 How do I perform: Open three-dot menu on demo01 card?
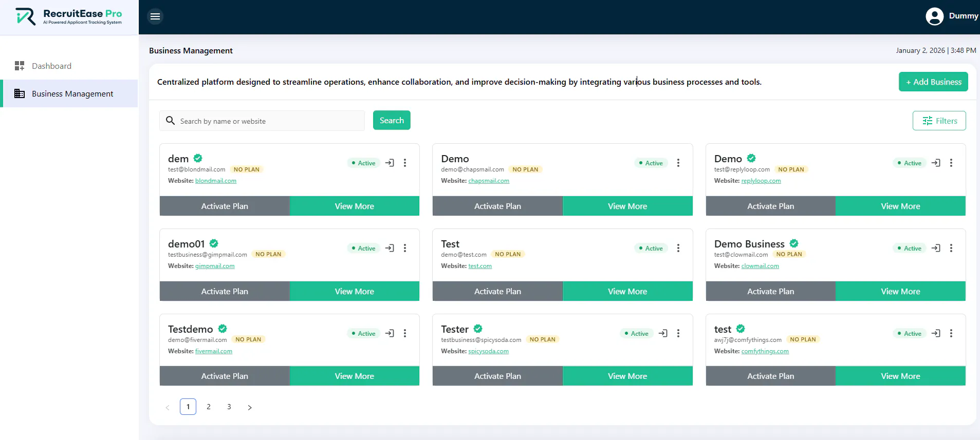tap(405, 248)
